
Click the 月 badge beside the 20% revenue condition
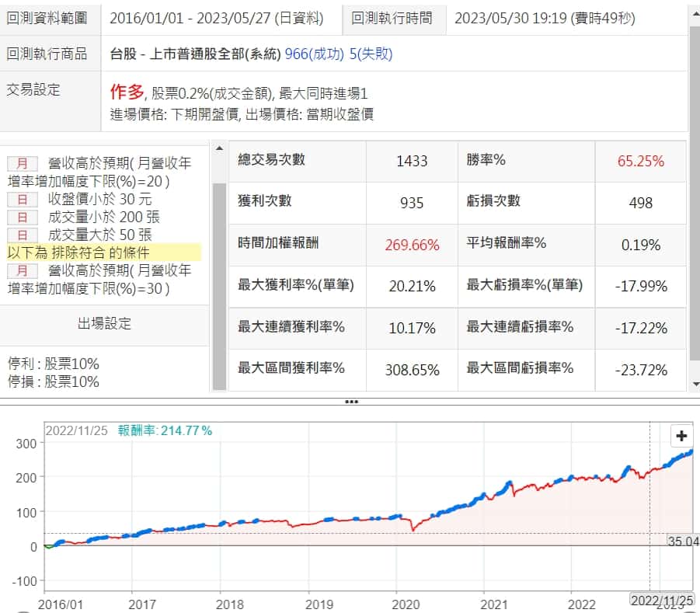coord(23,164)
